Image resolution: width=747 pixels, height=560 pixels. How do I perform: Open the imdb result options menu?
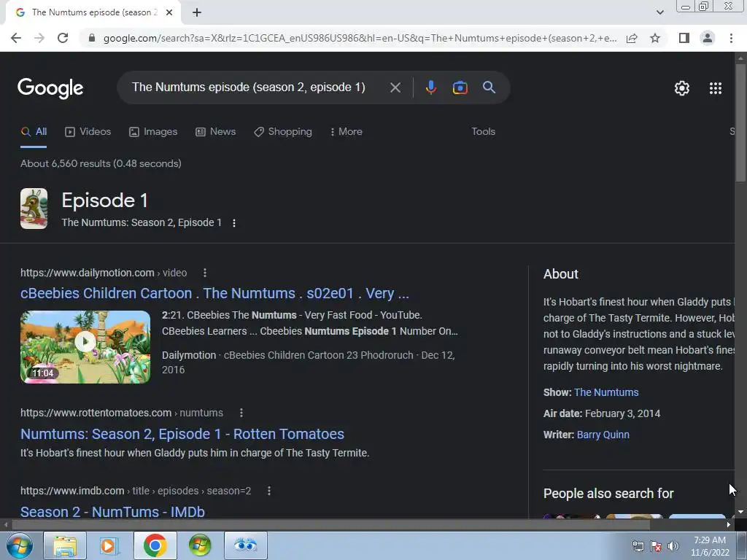(x=269, y=491)
